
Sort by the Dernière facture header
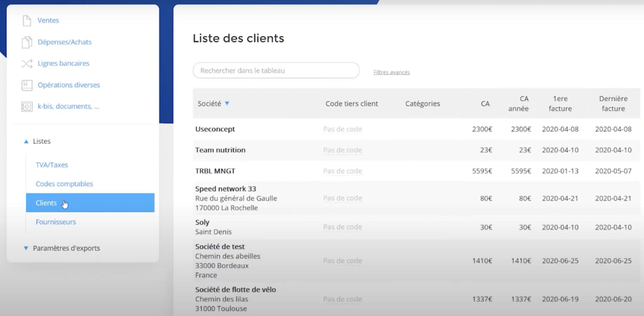click(x=613, y=103)
